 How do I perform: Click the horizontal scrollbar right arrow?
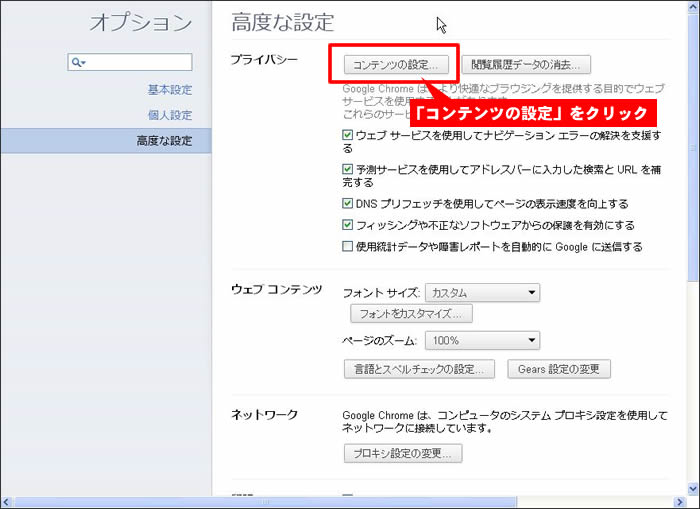click(680, 502)
